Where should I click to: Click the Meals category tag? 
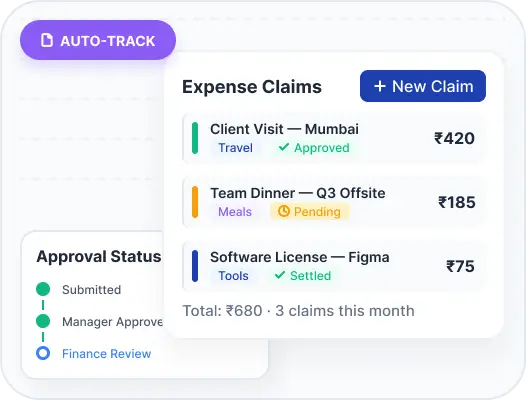(x=235, y=212)
